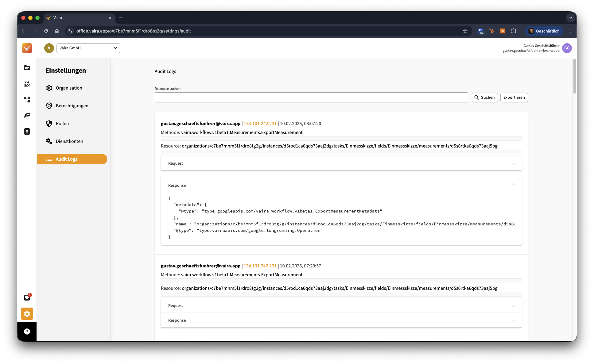594x364 pixels.
Task: Click the Exportieren button
Action: [514, 98]
